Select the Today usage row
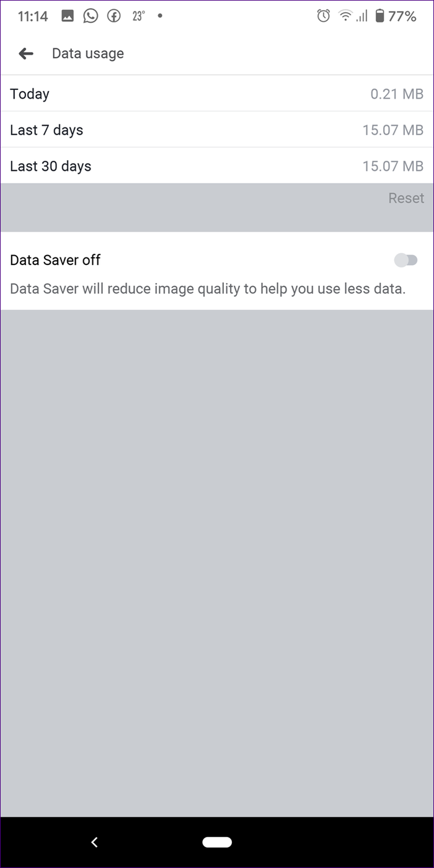This screenshot has height=868, width=434. 216,94
